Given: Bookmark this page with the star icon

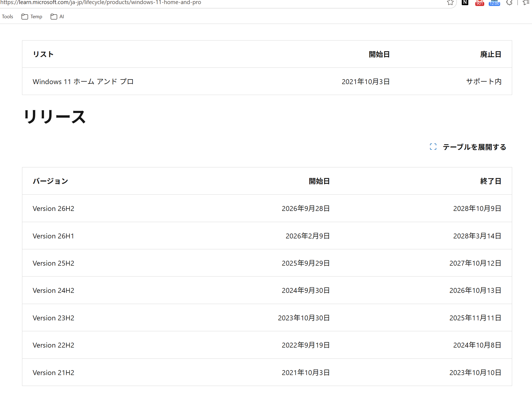Looking at the screenshot, I should [450, 3].
